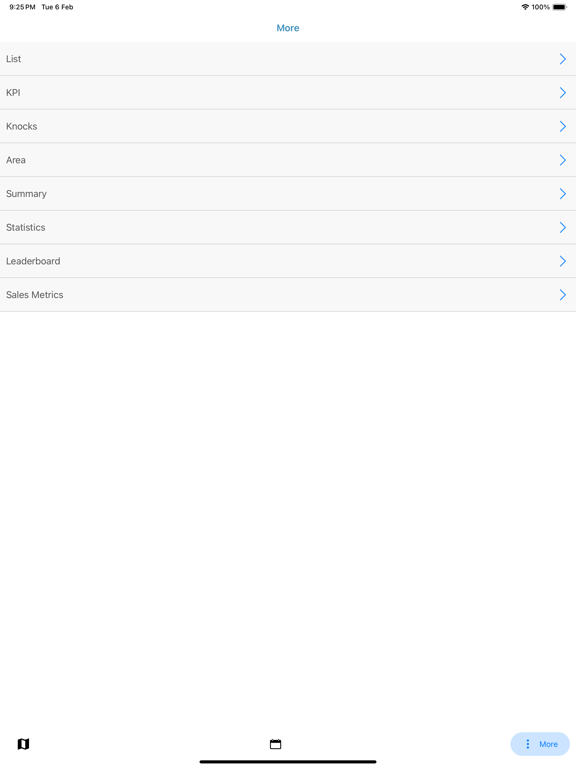Select the Summary entry
Screen dimensions: 576x768
click(x=288, y=194)
